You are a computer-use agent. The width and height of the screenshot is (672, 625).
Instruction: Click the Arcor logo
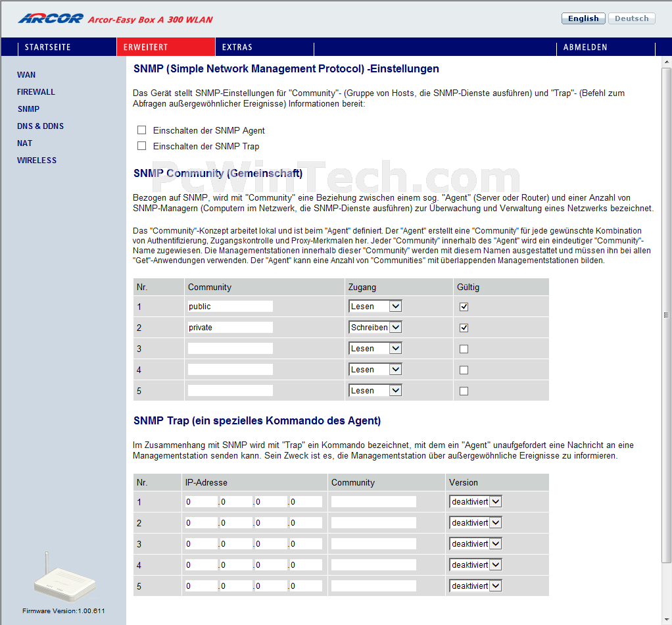pos(51,19)
